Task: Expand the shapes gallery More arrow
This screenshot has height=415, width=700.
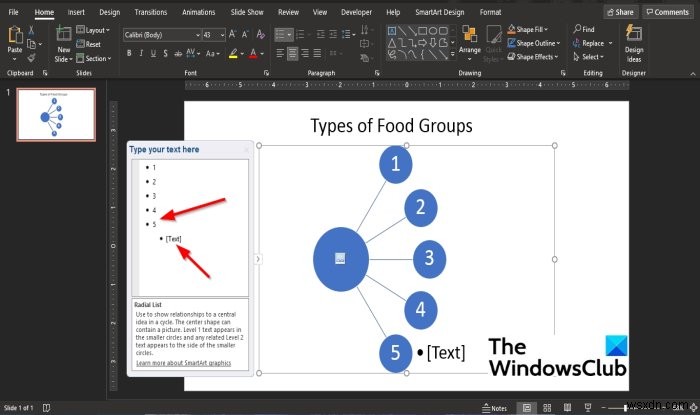Action: pyautogui.click(x=453, y=55)
